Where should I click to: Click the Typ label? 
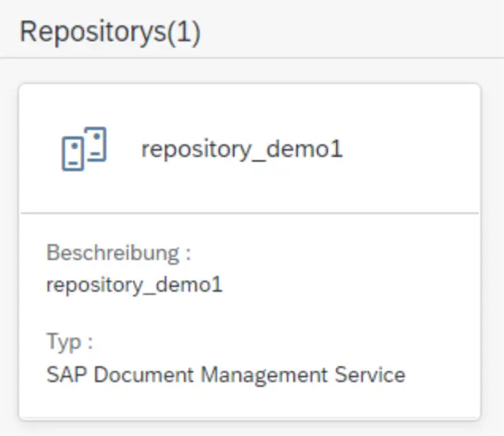pyautogui.click(x=70, y=341)
